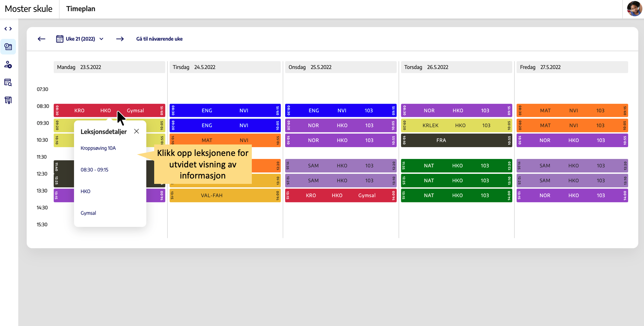This screenshot has height=326, width=644.
Task: Close the Leksjonsdetaljer popup
Action: pos(136,131)
